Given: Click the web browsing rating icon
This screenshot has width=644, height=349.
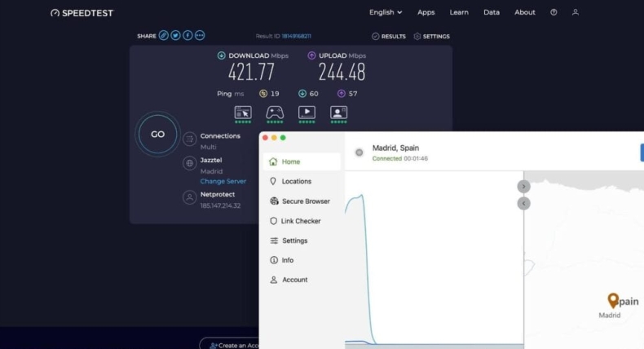Looking at the screenshot, I should point(243,113).
